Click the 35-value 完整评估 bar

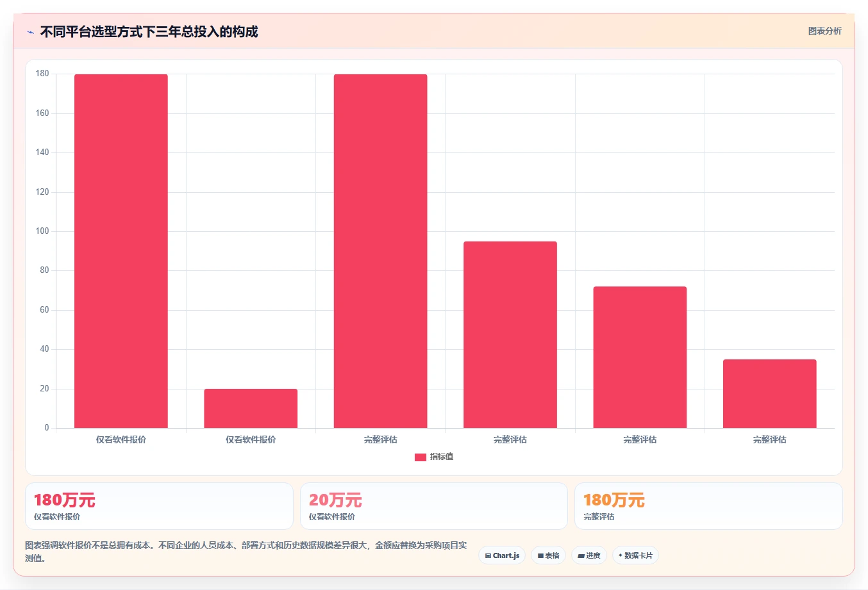[770, 394]
